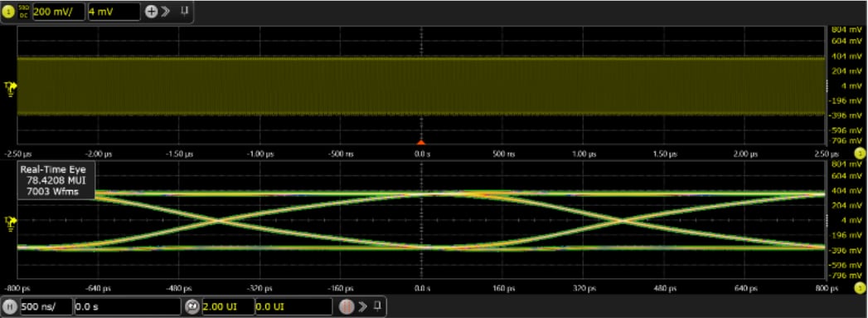Viewport: 868px width, 318px height.
Task: Click the 78.4208 MUI readout
Action: point(56,181)
